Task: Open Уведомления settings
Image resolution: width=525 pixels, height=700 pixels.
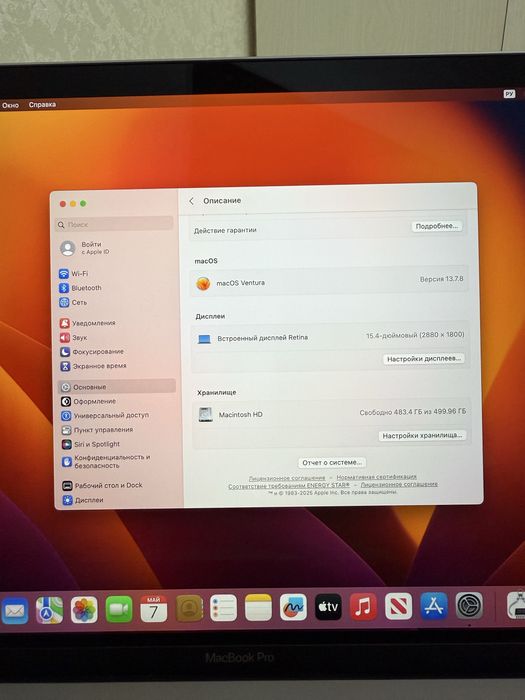Action: [x=88, y=323]
